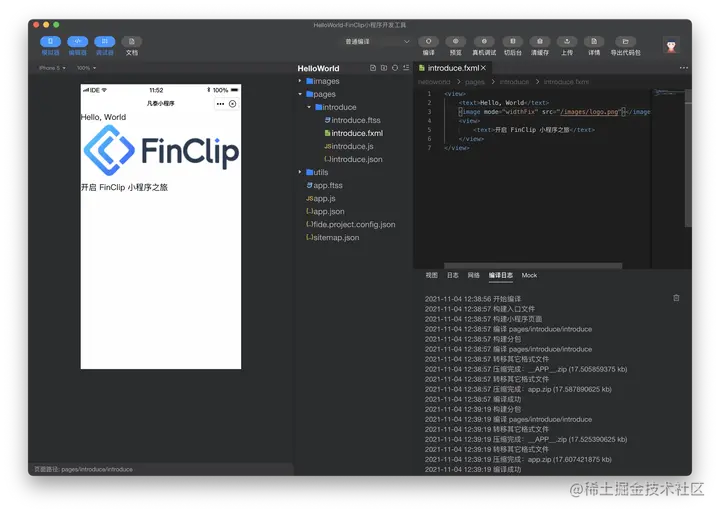Click the /images/logo.png path link in code
The image size is (720, 513).
coord(589,112)
